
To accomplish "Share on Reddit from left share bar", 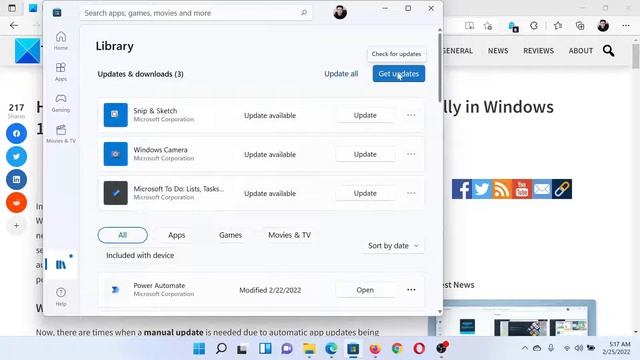I will click(16, 202).
